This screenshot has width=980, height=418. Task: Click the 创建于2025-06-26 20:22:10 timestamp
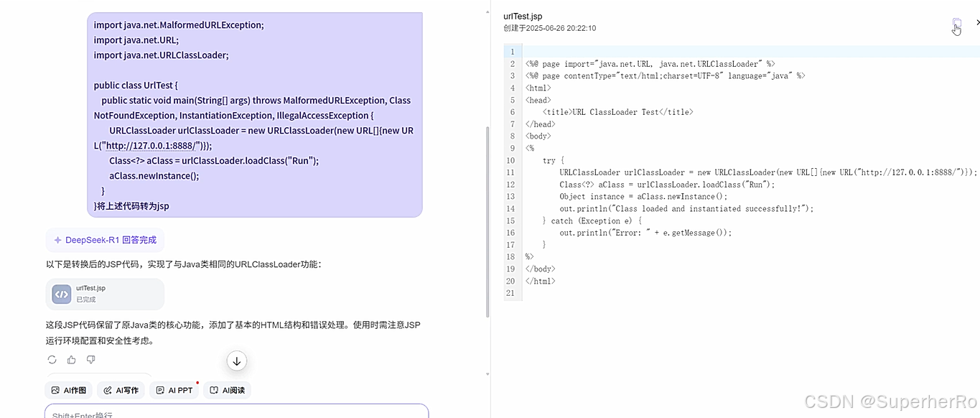(x=550, y=29)
